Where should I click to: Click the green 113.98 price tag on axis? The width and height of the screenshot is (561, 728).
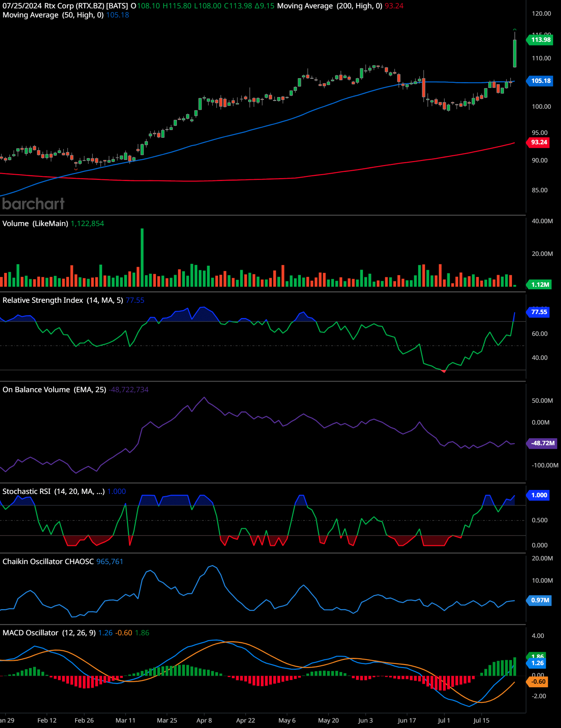[540, 40]
